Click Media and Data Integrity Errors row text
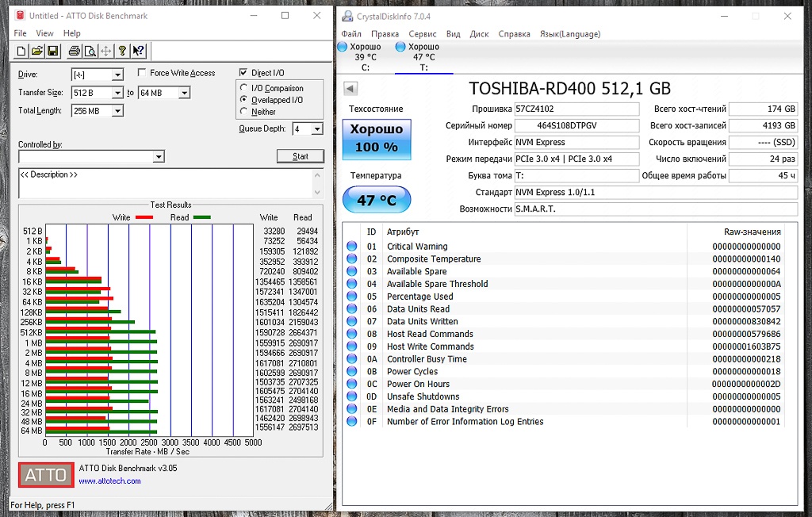 pyautogui.click(x=448, y=408)
